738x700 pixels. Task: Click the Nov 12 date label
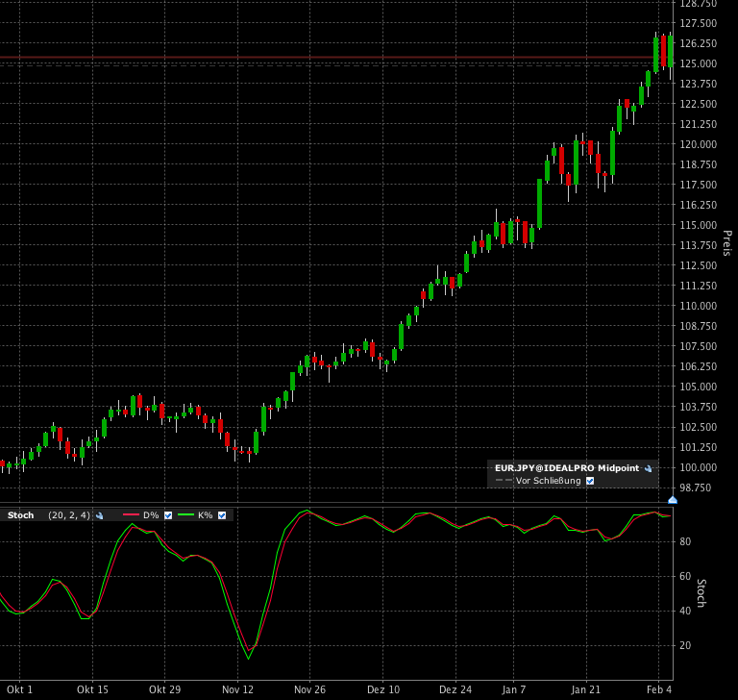[237, 689]
